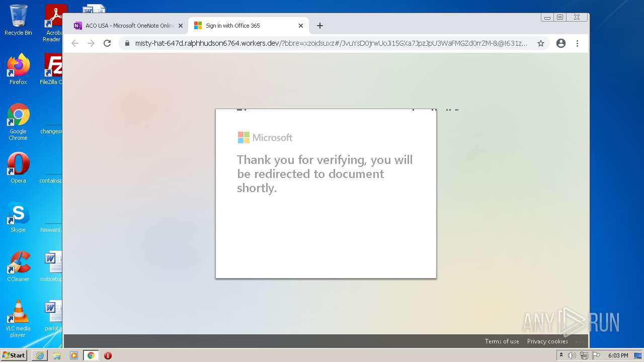Reload the current page

107,43
